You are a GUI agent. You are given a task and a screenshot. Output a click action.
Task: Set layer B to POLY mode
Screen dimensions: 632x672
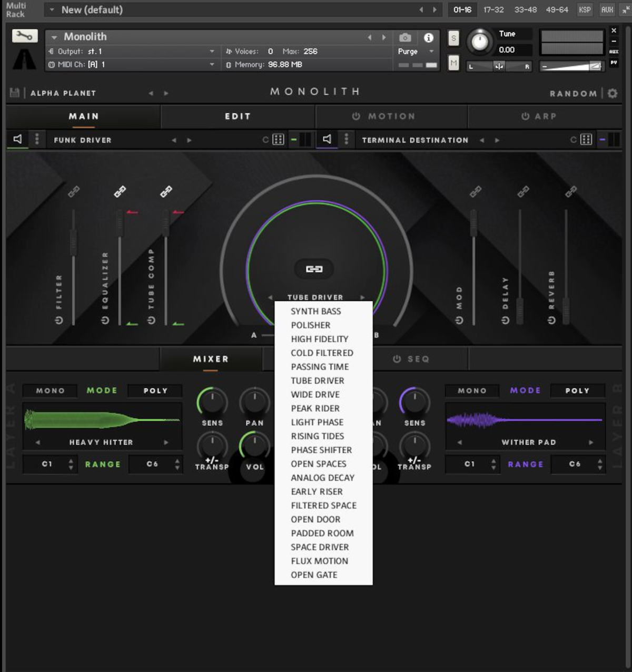pyautogui.click(x=577, y=391)
